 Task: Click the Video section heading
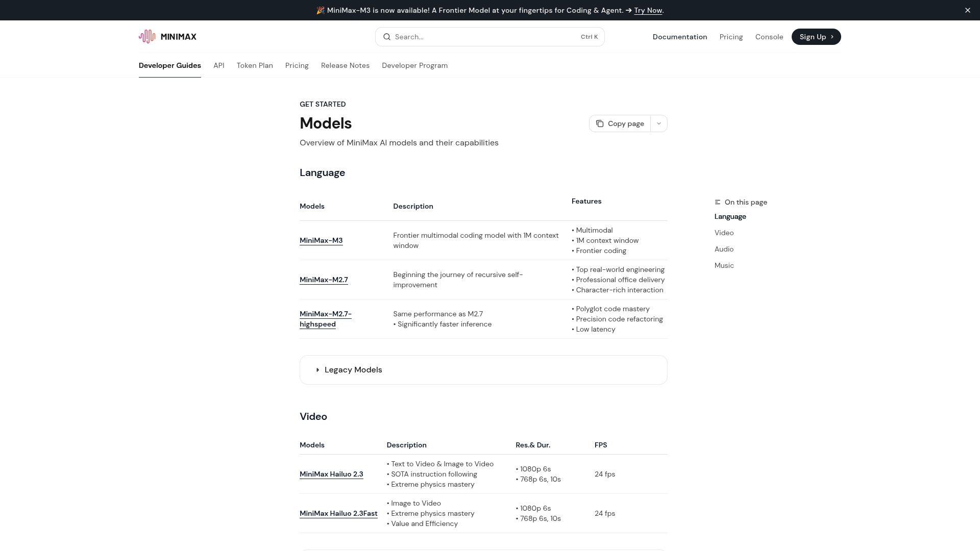[x=313, y=416]
